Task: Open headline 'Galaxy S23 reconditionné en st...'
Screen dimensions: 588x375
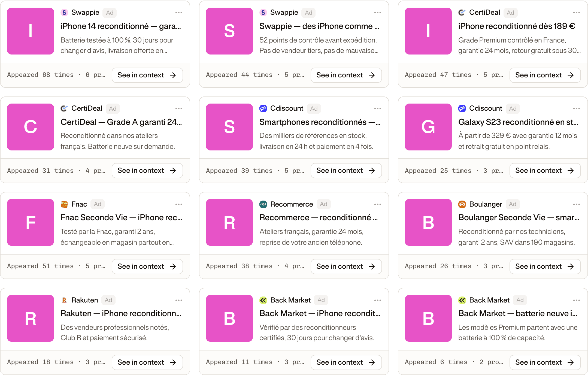Action: pos(518,122)
